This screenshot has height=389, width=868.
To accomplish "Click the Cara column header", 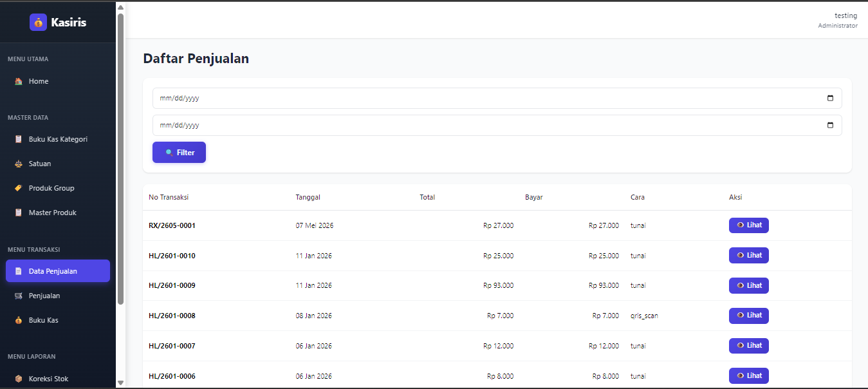I will pos(638,197).
